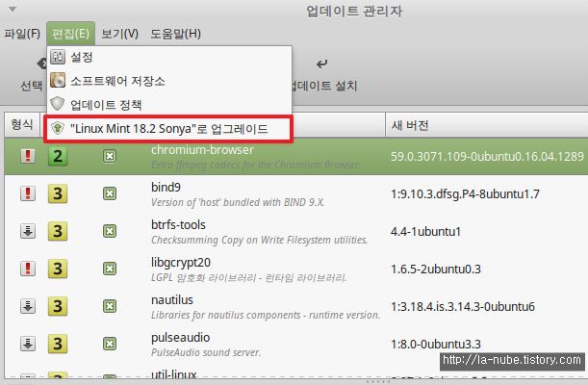Image resolution: width=588 pixels, height=385 pixels.
Task: Uncheck the libgcrypt20 update checkbox
Action: tap(110, 269)
